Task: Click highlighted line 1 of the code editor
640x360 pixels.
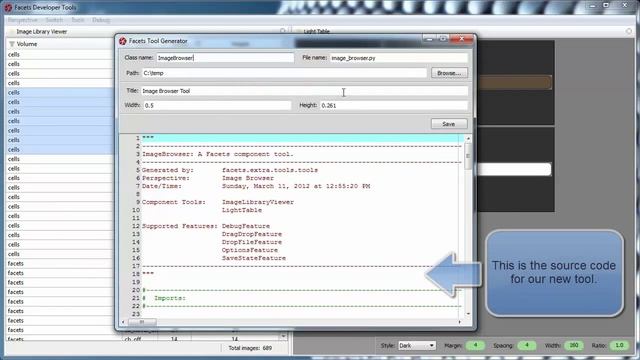Action: (x=300, y=138)
